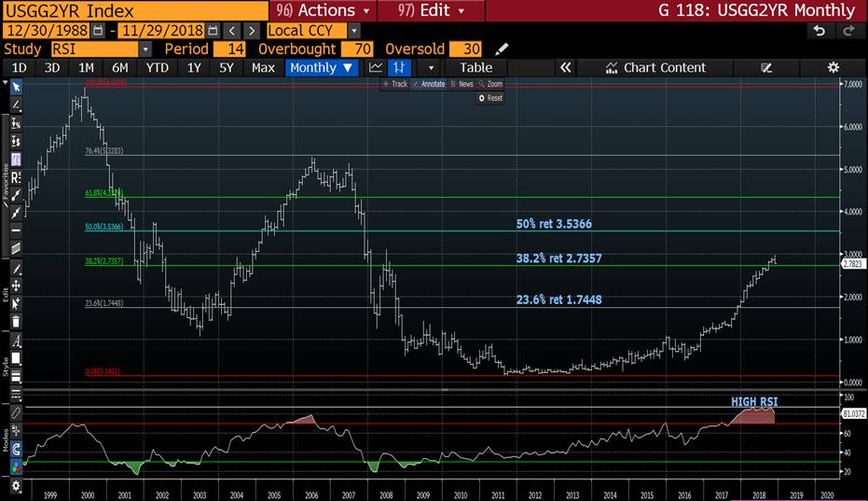Open the chart type dropdown arrow
This screenshot has height=501, width=868.
coord(431,68)
